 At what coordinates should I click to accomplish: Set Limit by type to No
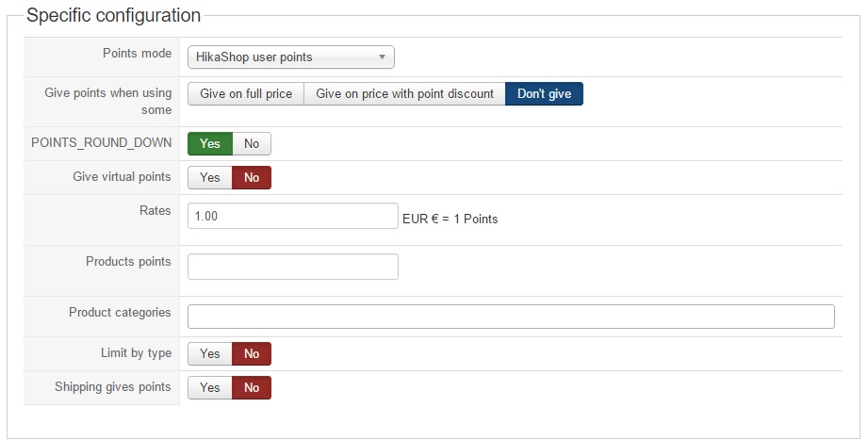click(252, 353)
